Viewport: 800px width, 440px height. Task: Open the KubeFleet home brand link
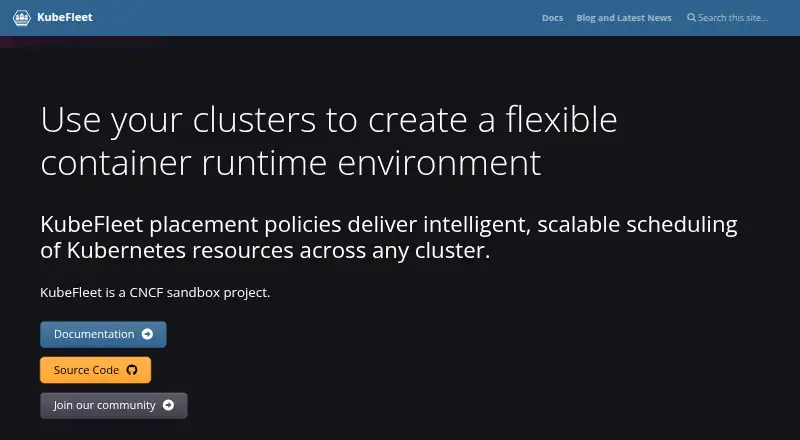pos(53,18)
